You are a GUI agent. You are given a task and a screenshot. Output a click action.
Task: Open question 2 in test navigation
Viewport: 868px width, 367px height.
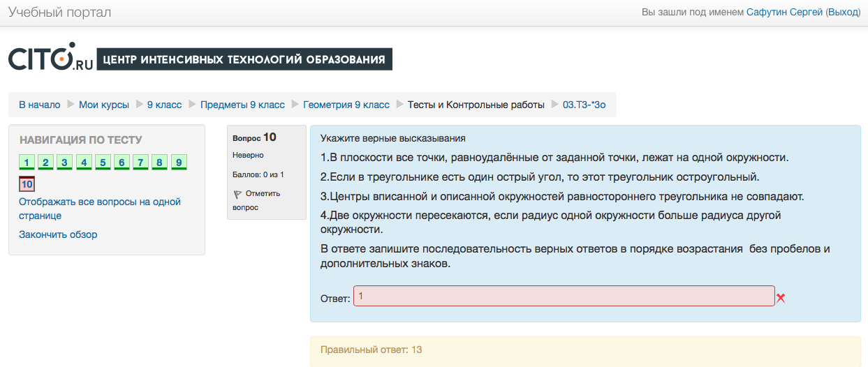(x=46, y=163)
